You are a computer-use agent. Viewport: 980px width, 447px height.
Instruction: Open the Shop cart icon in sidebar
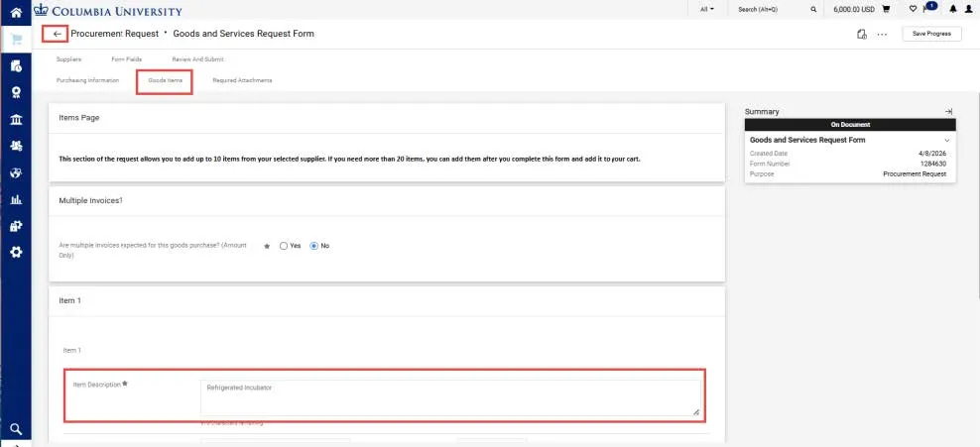pos(16,40)
